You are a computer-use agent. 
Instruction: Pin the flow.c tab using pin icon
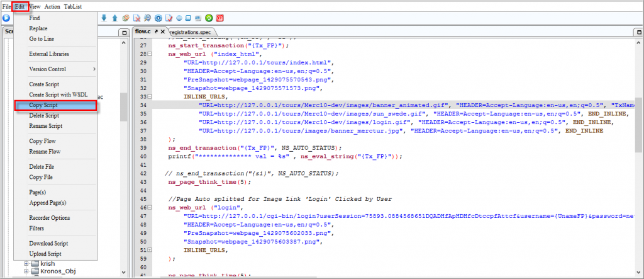point(157,31)
